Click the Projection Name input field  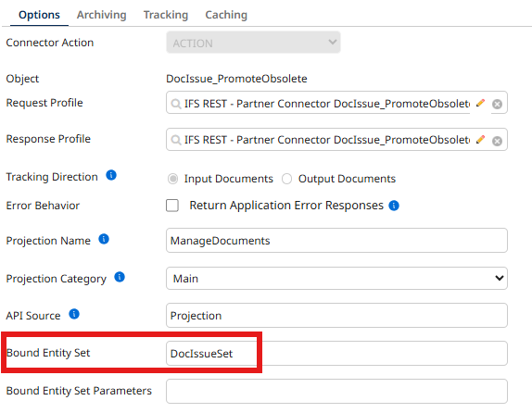[x=337, y=241]
